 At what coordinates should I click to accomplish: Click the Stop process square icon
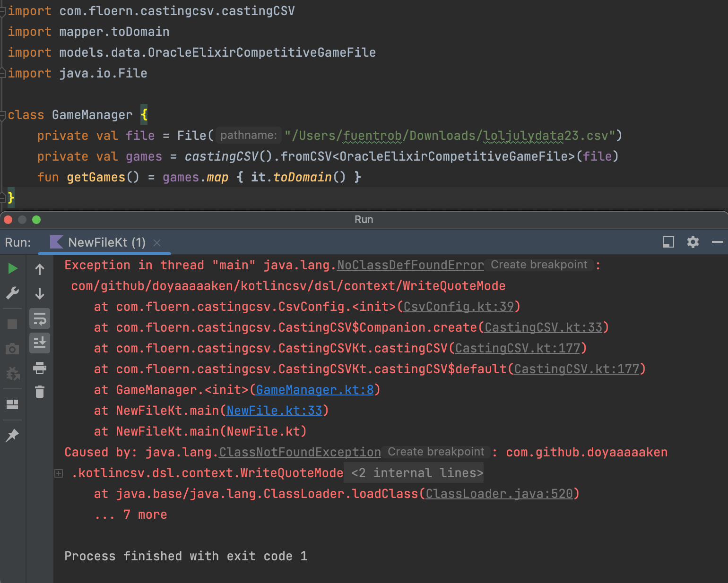coord(12,324)
